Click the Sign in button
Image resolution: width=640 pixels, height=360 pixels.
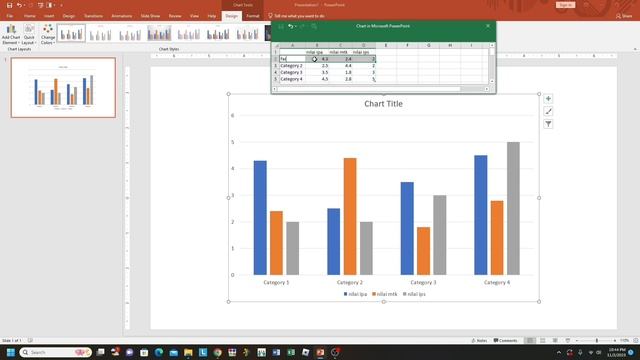(x=565, y=5)
